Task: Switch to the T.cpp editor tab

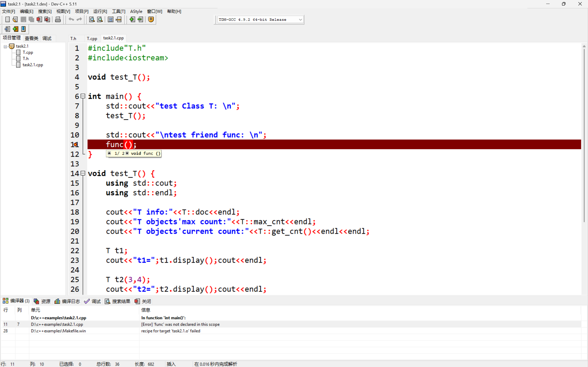Action: (92, 38)
